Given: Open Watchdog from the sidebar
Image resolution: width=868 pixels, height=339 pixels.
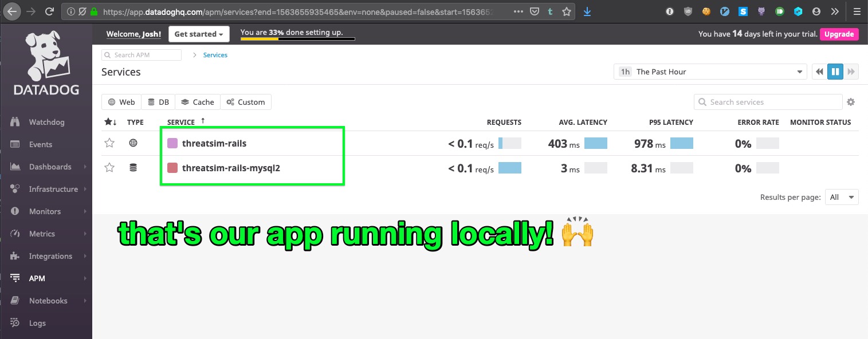Looking at the screenshot, I should (46, 122).
